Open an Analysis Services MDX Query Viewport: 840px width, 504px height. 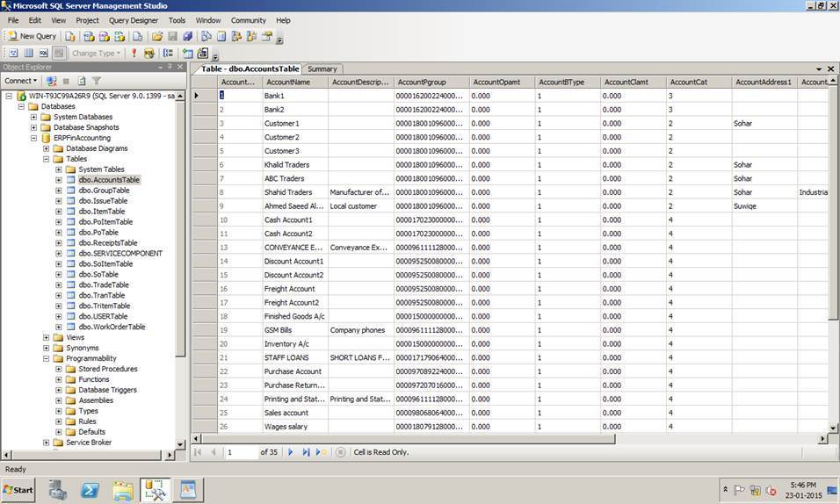[89, 36]
